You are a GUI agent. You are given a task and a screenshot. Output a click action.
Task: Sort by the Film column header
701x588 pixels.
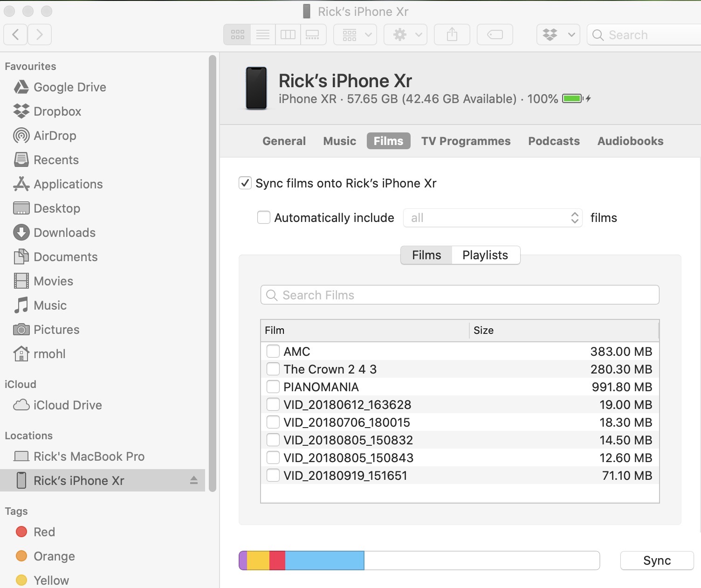click(365, 330)
